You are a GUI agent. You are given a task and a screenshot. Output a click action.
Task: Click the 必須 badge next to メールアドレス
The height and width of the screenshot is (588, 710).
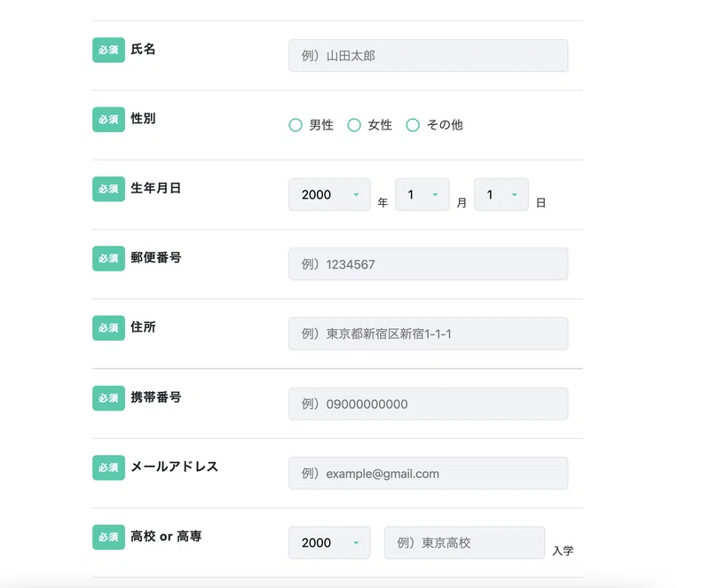pyautogui.click(x=108, y=467)
